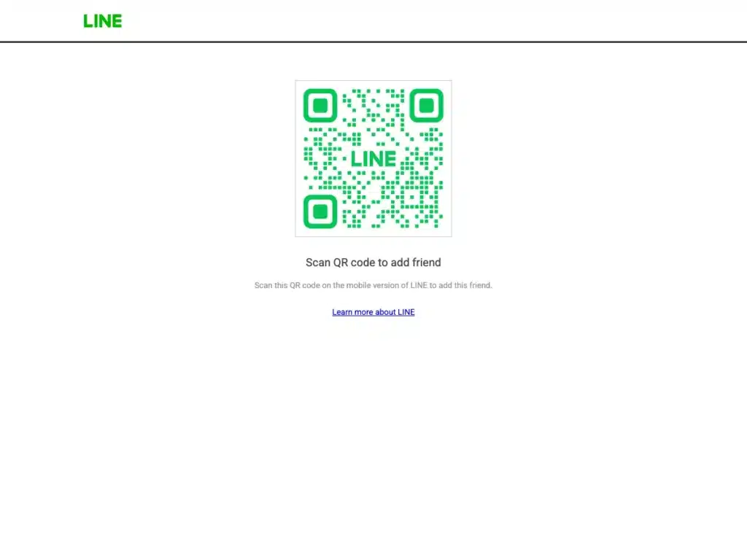Click the QR code's top-right finder square

point(426,105)
